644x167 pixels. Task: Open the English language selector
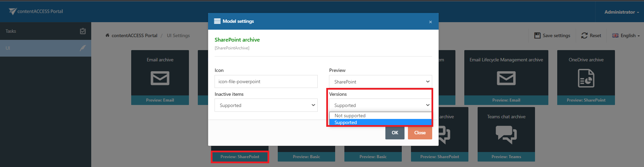coord(626,35)
